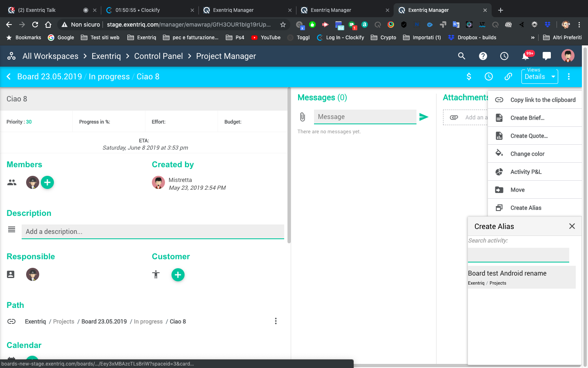
Task: Open the help question mark icon
Action: coord(483,56)
